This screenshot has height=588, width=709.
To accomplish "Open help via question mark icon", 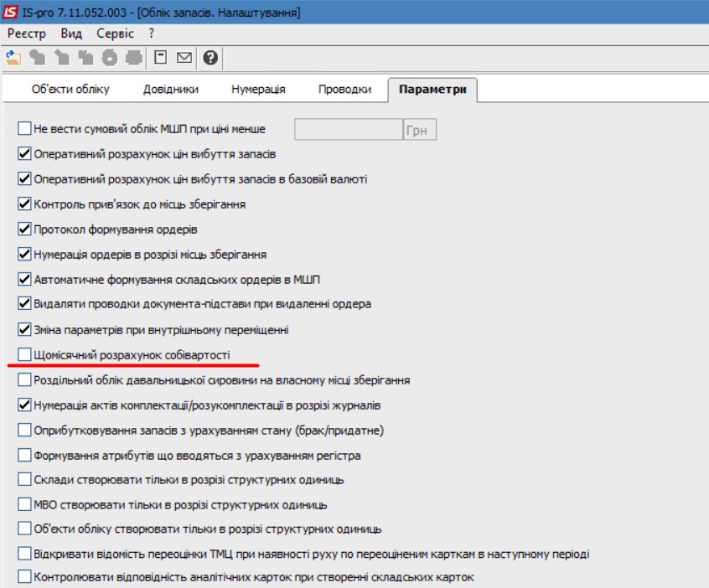I will point(210,57).
